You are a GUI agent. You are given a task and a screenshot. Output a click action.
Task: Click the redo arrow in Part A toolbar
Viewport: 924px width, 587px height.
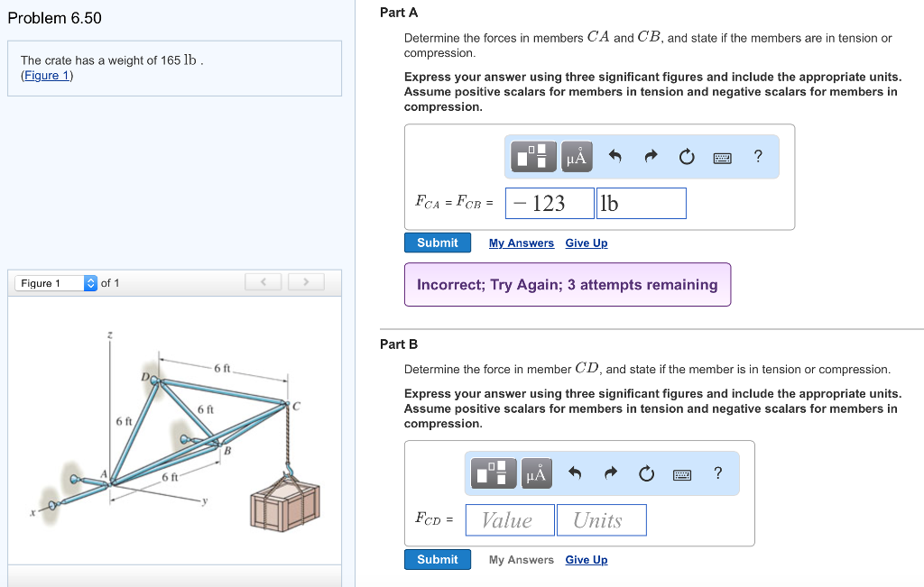coord(651,156)
